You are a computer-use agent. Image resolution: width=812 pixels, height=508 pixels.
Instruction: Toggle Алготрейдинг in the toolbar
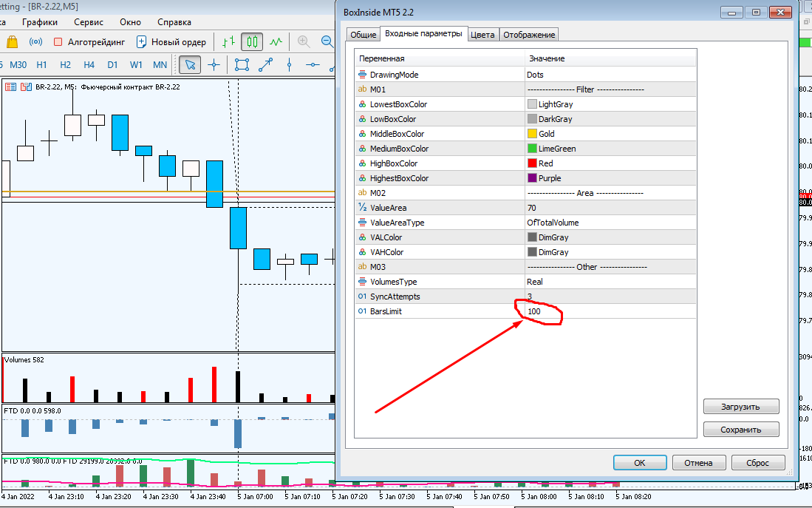[x=89, y=42]
